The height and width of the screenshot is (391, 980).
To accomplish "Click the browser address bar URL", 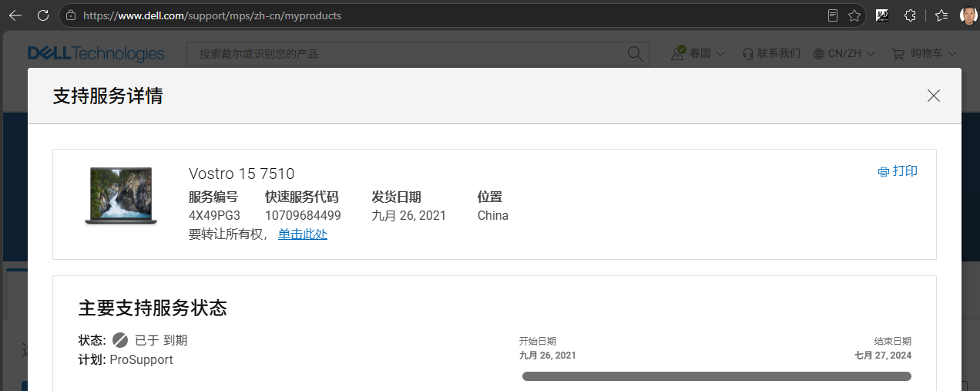I will coord(212,15).
